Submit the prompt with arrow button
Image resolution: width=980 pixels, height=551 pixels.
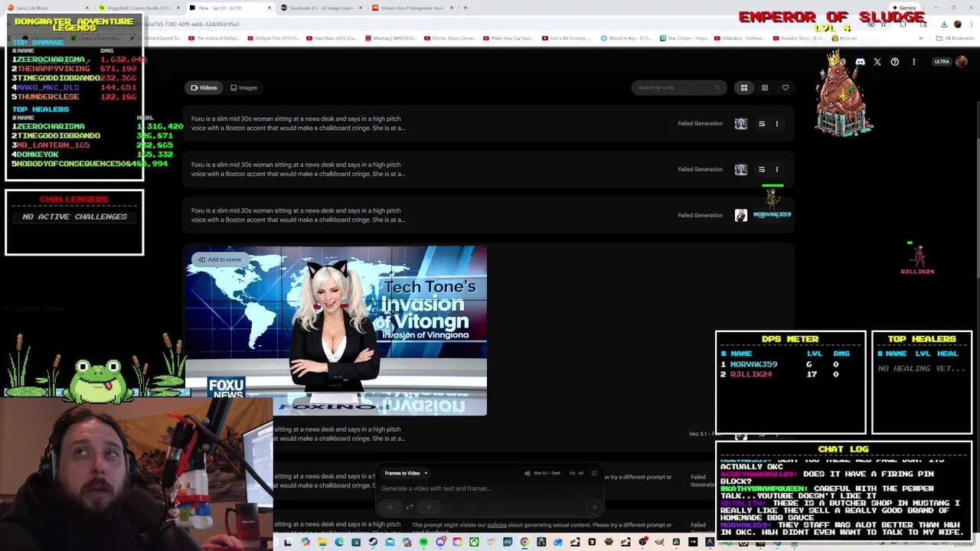pos(593,507)
